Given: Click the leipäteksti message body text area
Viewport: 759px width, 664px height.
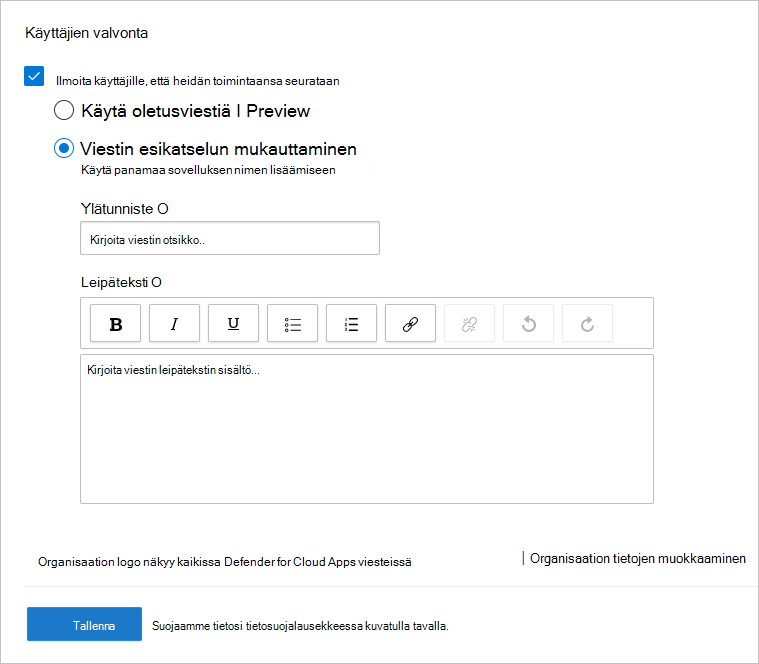Looking at the screenshot, I should pos(367,429).
